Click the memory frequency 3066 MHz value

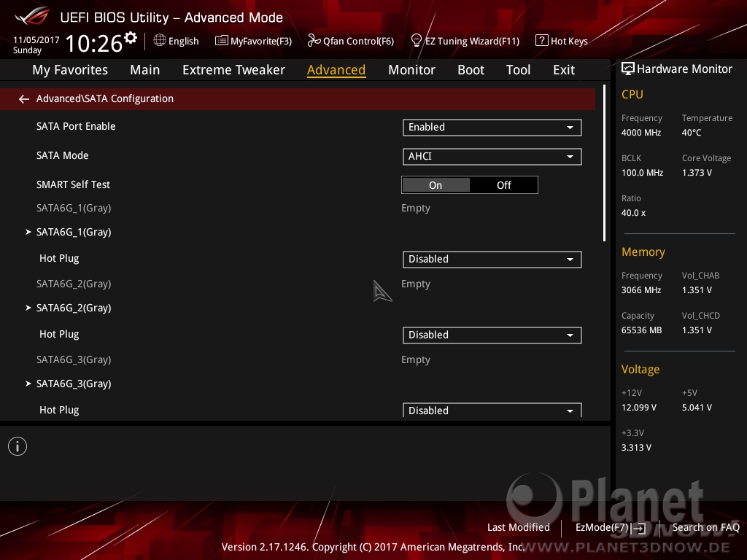pos(640,290)
